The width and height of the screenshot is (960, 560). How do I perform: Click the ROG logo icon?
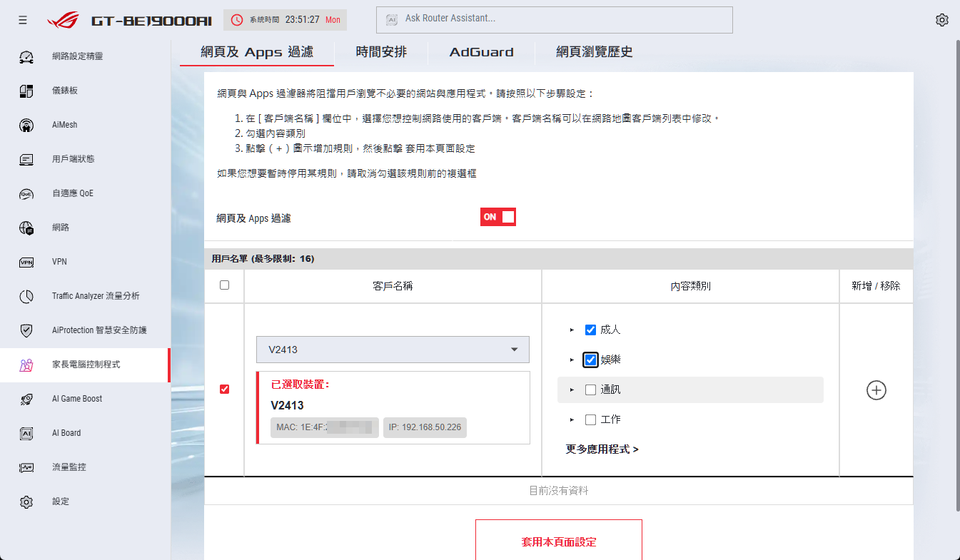tap(64, 20)
